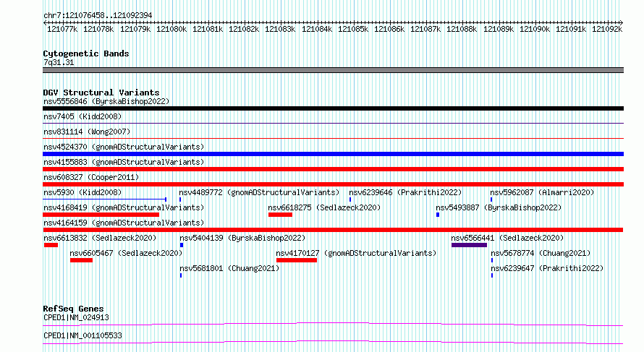Open nsv4155883 gnomAD variant label
The height and width of the screenshot is (352, 644).
tap(124, 162)
